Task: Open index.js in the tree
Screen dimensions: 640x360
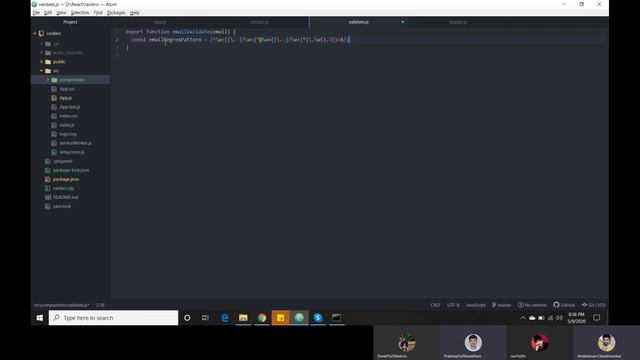Action: pos(67,125)
